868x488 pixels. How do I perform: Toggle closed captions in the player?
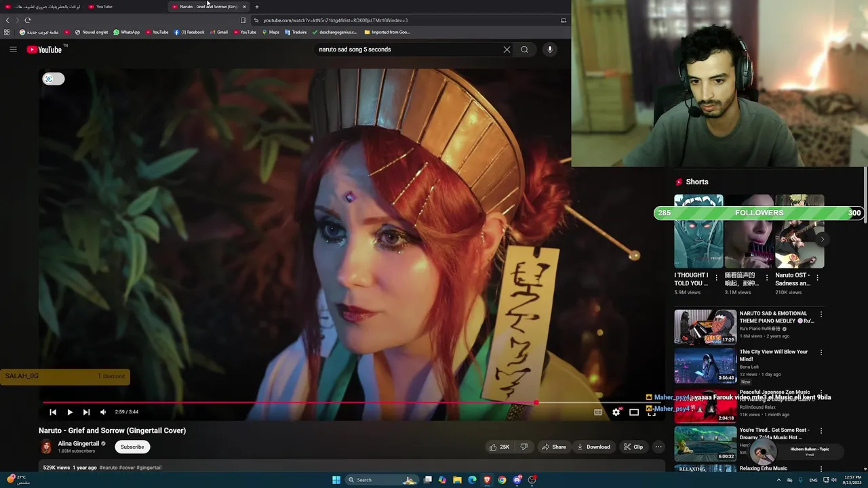tap(598, 412)
